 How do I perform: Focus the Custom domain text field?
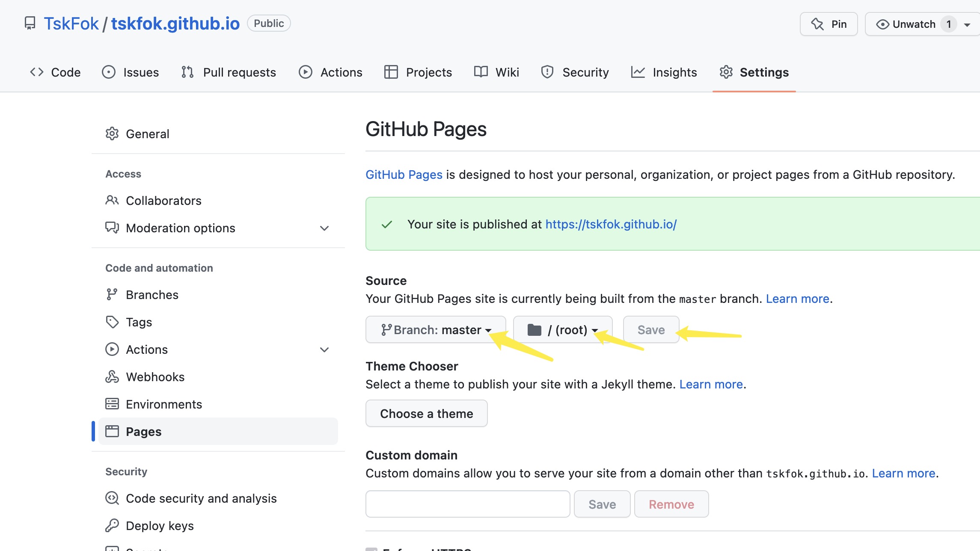pyautogui.click(x=468, y=504)
